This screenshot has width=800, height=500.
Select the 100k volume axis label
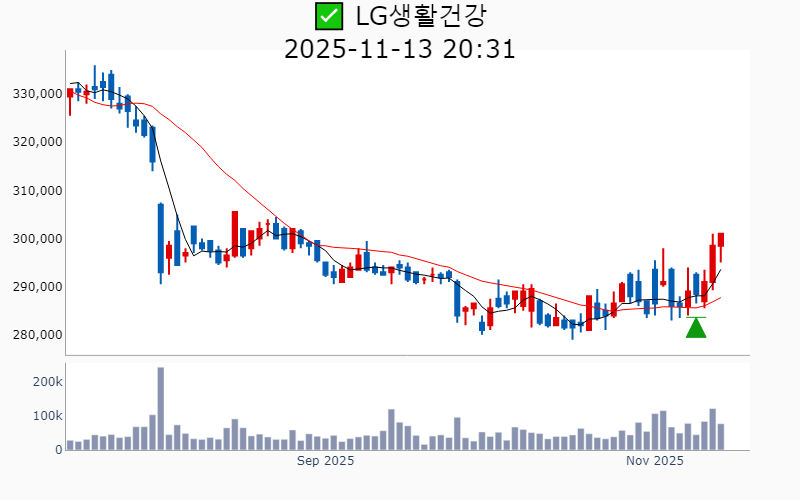coord(47,416)
